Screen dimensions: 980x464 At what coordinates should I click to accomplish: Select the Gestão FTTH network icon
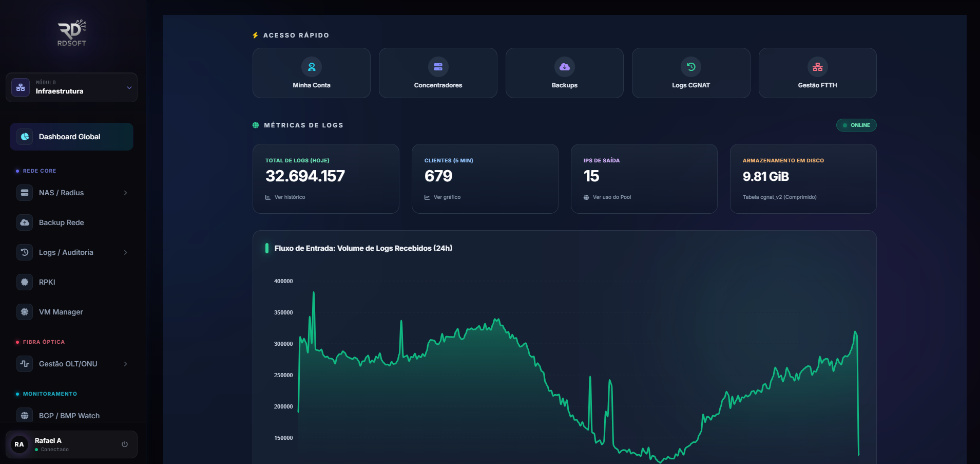[817, 66]
